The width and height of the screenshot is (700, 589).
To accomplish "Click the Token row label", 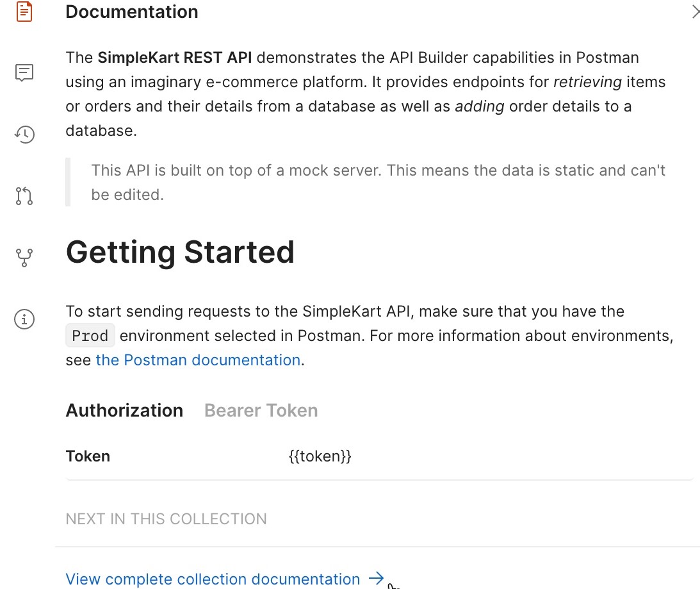I will pyautogui.click(x=88, y=456).
